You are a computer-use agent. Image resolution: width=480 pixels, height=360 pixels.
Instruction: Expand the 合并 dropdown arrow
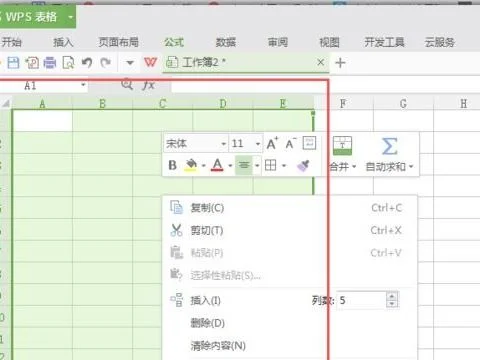coord(354,166)
